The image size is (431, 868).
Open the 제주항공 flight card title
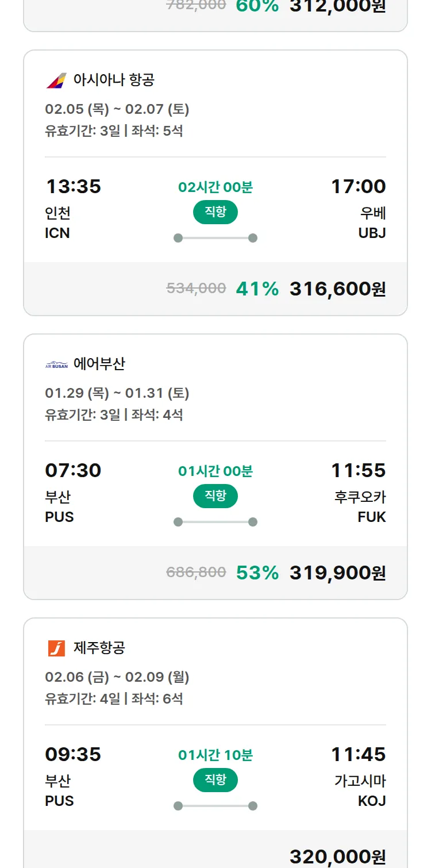[99, 648]
